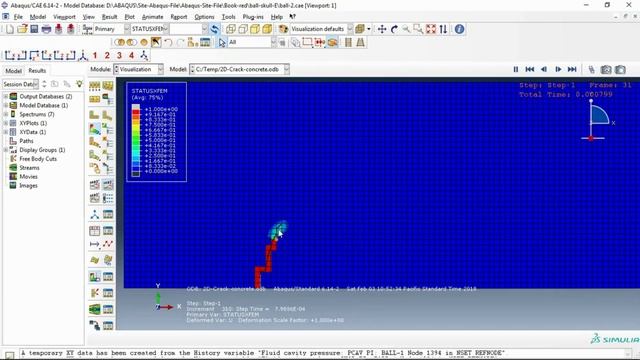Click the undo arrow icon
640x360 pixels.
(x=168, y=42)
